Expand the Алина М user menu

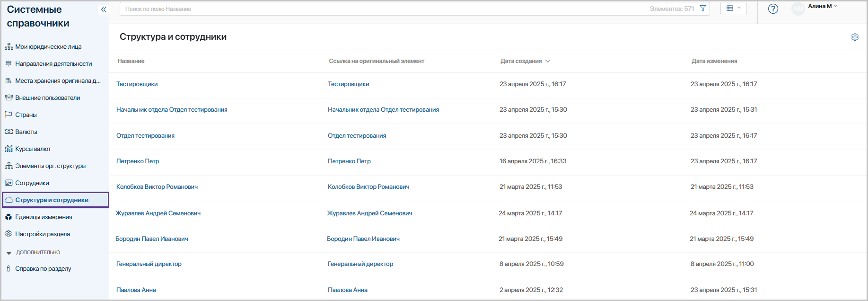pos(823,6)
